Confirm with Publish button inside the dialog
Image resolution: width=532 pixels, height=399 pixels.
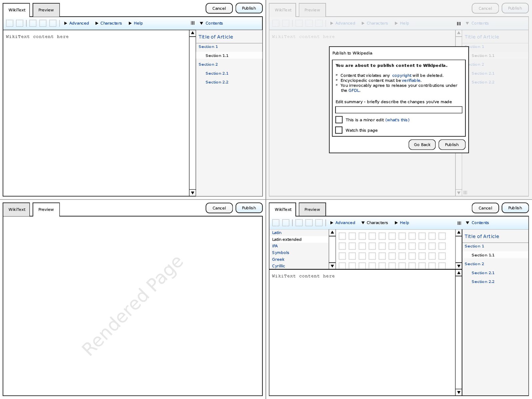pyautogui.click(x=452, y=145)
